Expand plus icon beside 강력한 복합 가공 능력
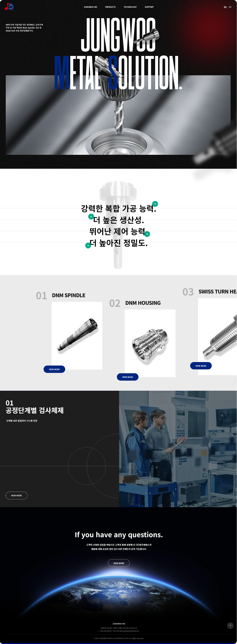The image size is (237, 644). [x=155, y=204]
